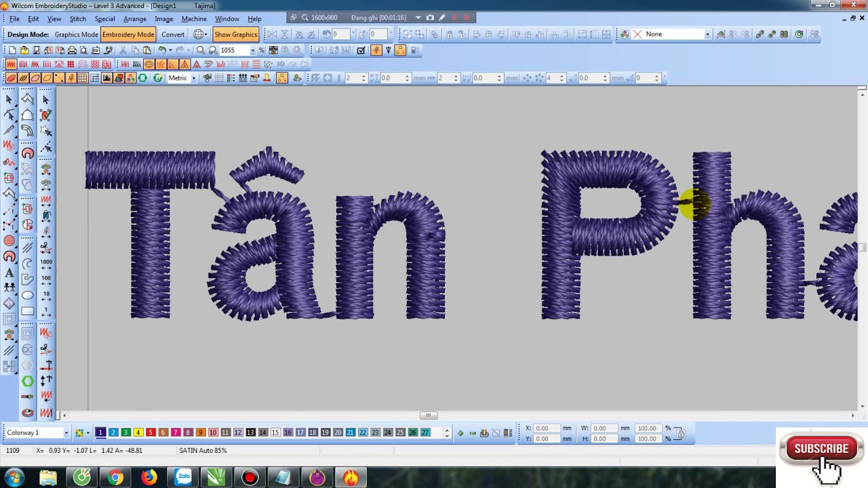Open the Help menu

click(x=254, y=19)
